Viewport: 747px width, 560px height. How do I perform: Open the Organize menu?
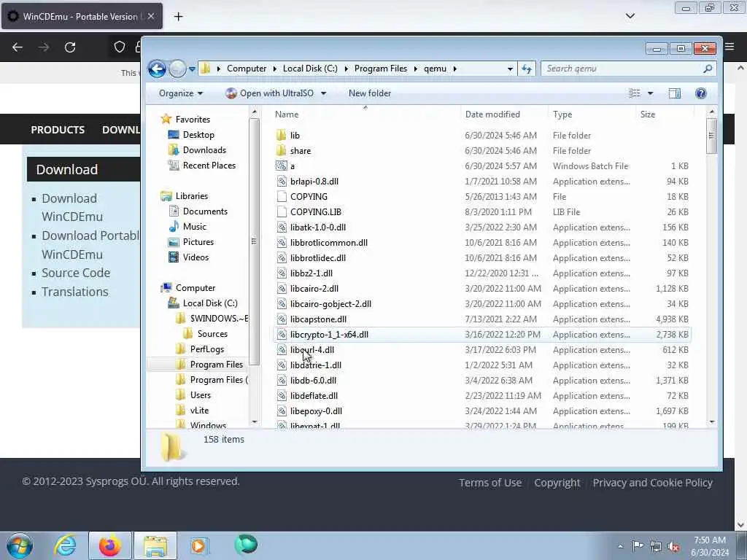click(181, 93)
